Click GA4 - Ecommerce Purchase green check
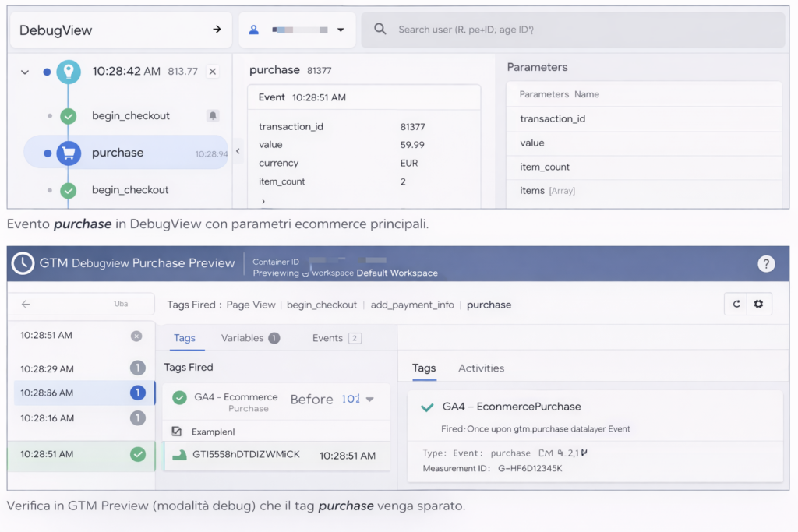 point(179,398)
